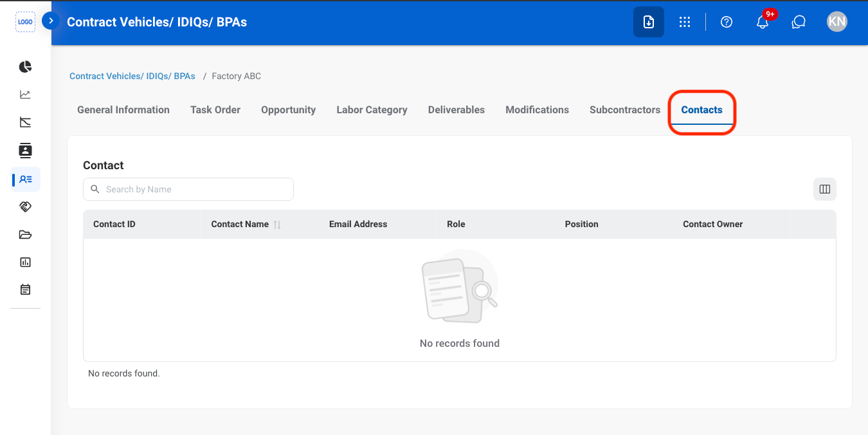Select the Contacts tab

point(702,111)
